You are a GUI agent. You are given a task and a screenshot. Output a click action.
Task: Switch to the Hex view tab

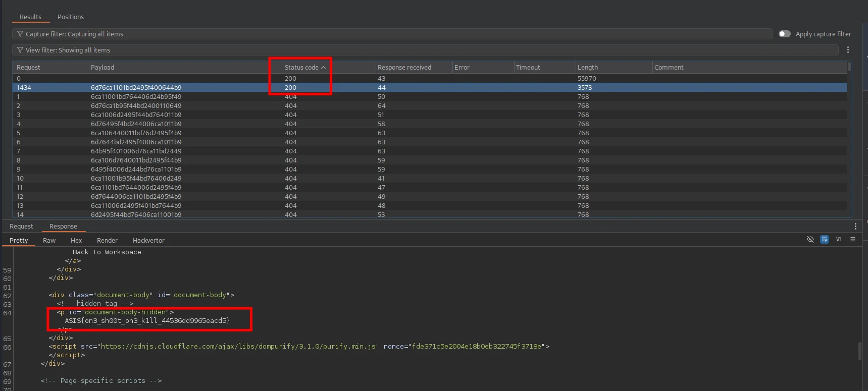pyautogui.click(x=76, y=241)
